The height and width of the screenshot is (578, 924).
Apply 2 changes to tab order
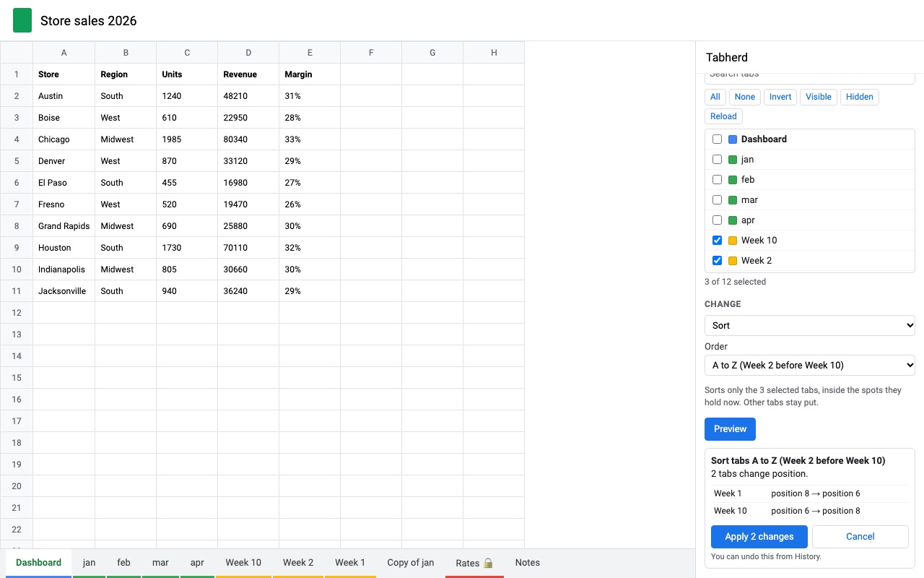(759, 537)
